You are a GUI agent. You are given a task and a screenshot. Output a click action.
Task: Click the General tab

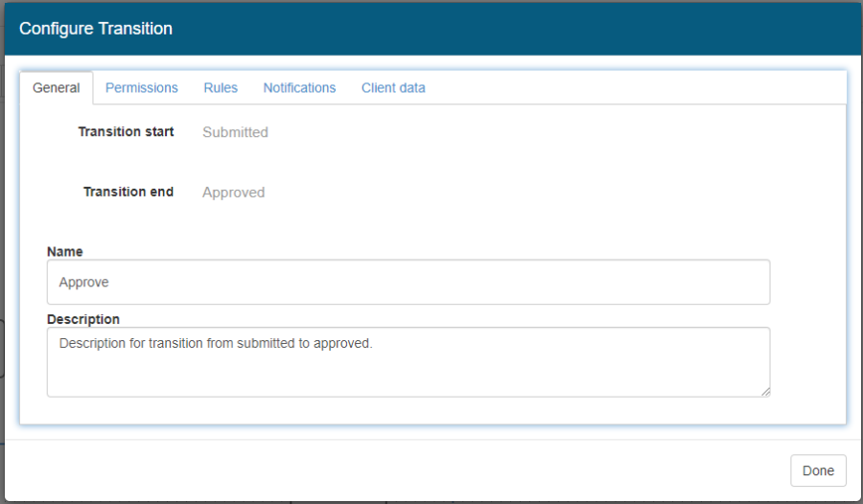pos(57,88)
